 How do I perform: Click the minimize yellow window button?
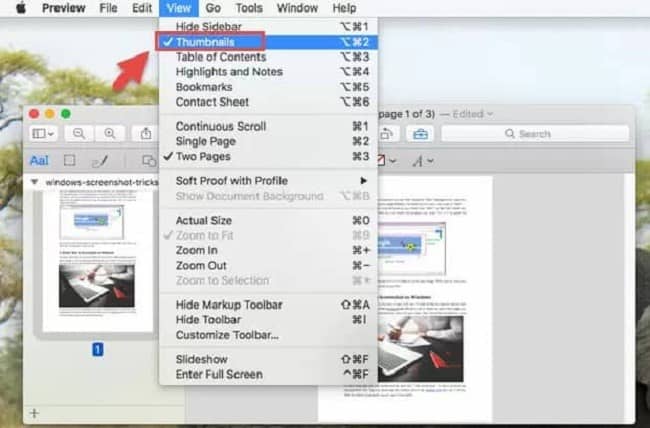coord(50,114)
